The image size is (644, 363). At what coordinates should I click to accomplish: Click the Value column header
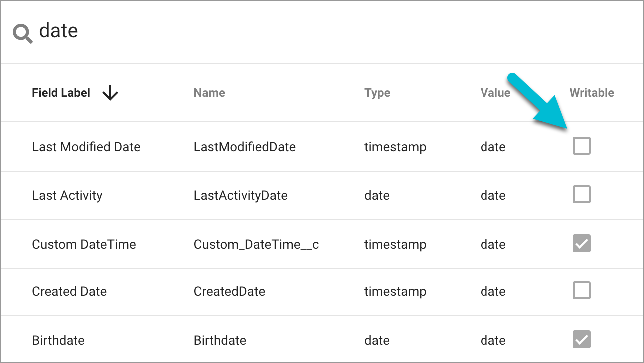pos(495,93)
